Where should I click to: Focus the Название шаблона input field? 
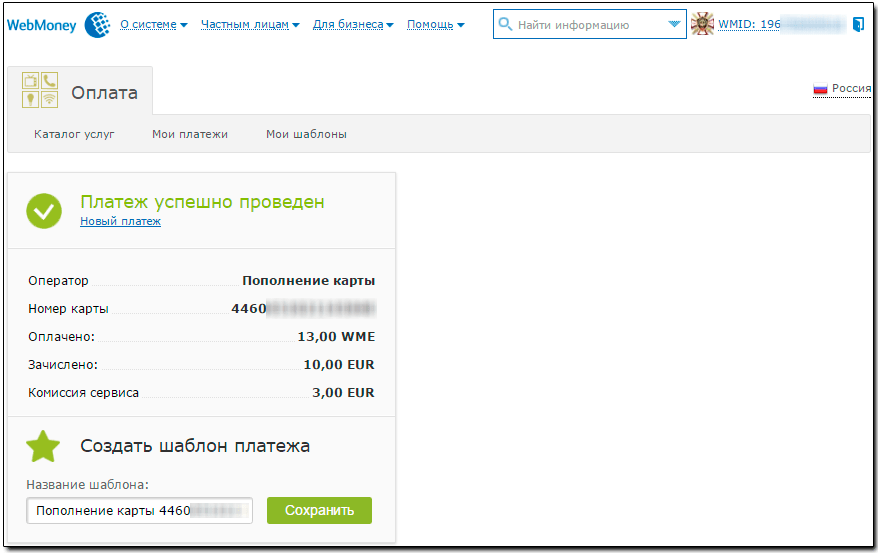(x=139, y=511)
